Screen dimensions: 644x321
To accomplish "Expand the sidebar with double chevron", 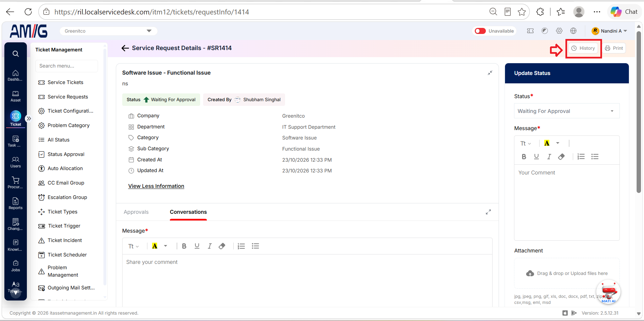I will [x=29, y=118].
